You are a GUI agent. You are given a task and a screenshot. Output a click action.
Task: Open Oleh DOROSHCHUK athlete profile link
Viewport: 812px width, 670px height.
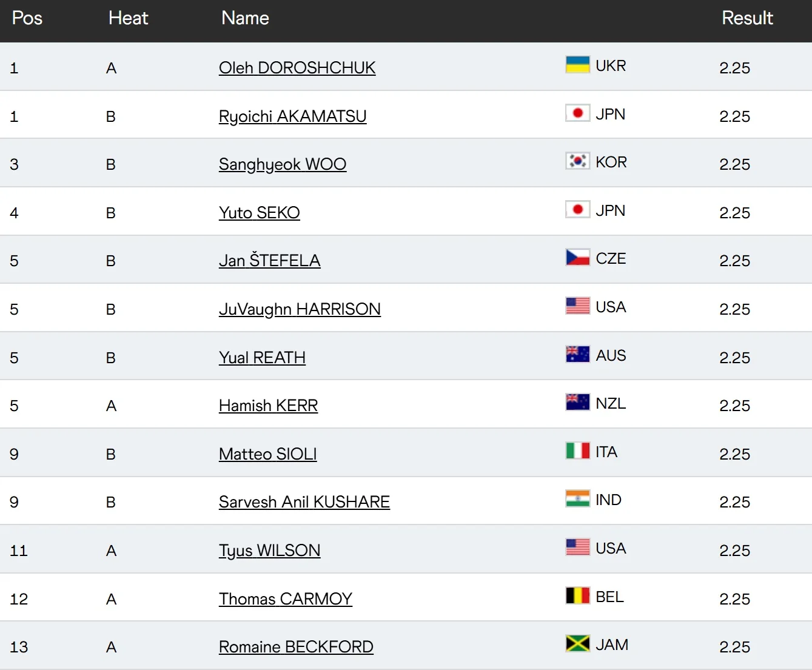(297, 68)
